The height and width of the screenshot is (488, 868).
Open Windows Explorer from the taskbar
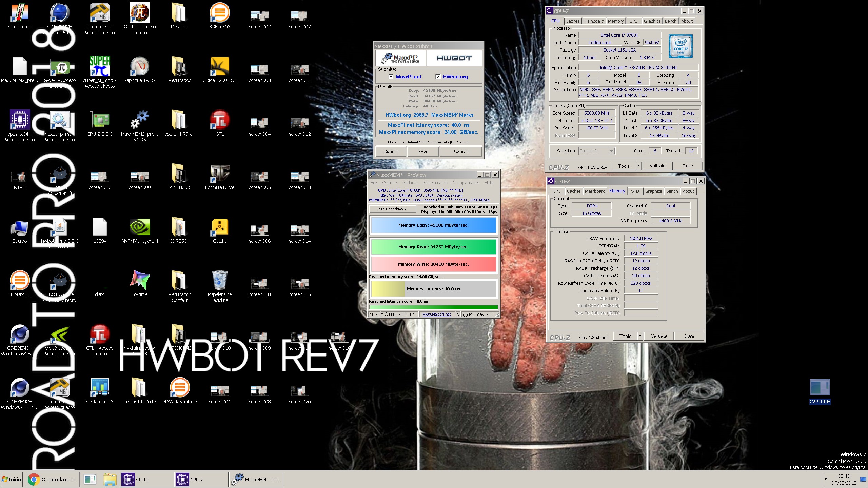(110, 480)
